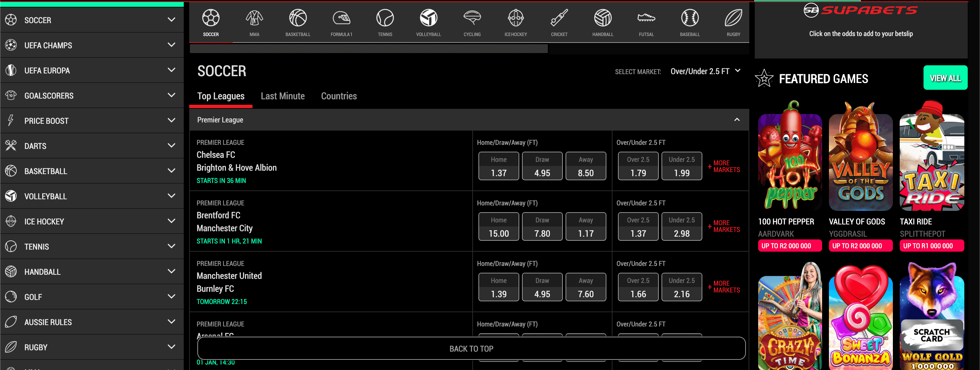This screenshot has width=980, height=370.
Task: Pick Under 2.5 odds 2.16
Action: (681, 287)
